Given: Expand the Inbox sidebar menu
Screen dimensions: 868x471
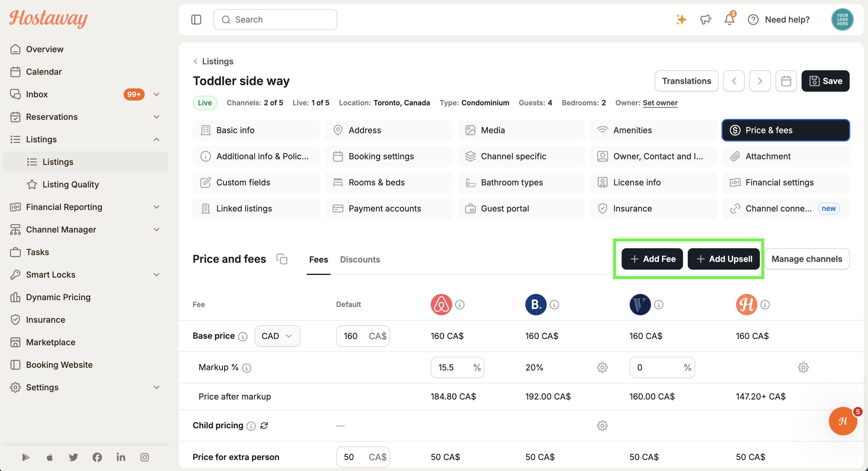Looking at the screenshot, I should [x=156, y=94].
